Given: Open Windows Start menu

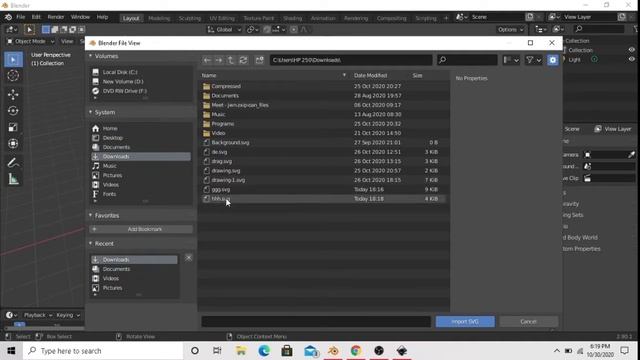Looking at the screenshot, I should pos(11,351).
